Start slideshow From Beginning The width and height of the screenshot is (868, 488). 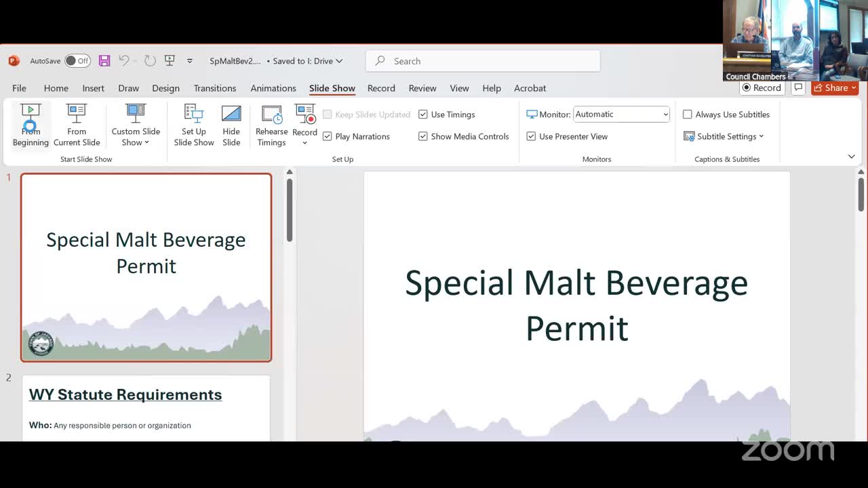tap(31, 125)
